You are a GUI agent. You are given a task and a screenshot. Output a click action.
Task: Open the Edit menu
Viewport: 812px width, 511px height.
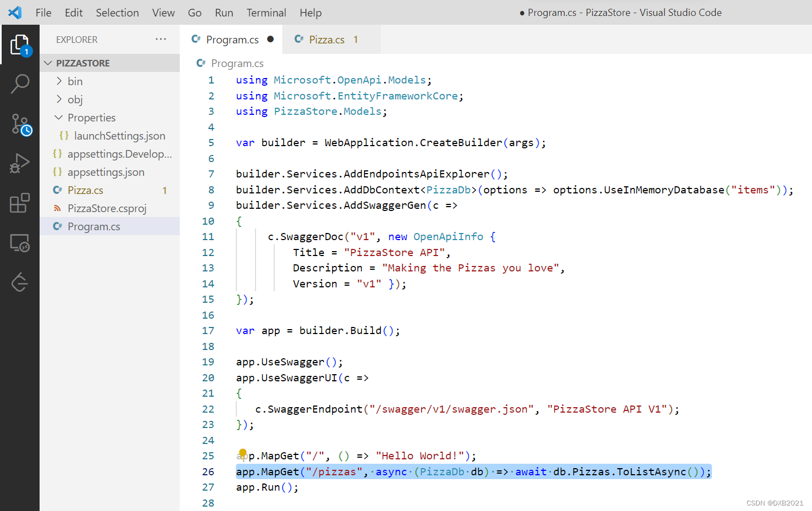tap(74, 13)
